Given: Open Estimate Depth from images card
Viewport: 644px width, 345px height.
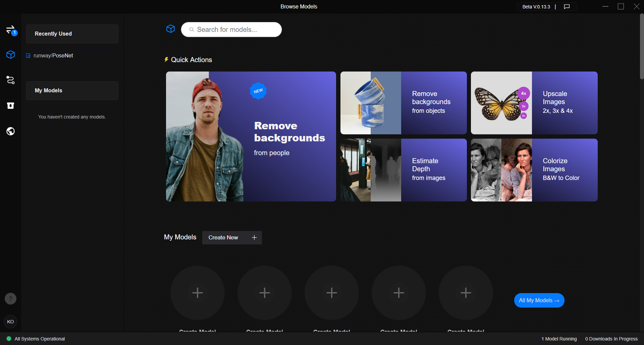Looking at the screenshot, I should 404,170.
